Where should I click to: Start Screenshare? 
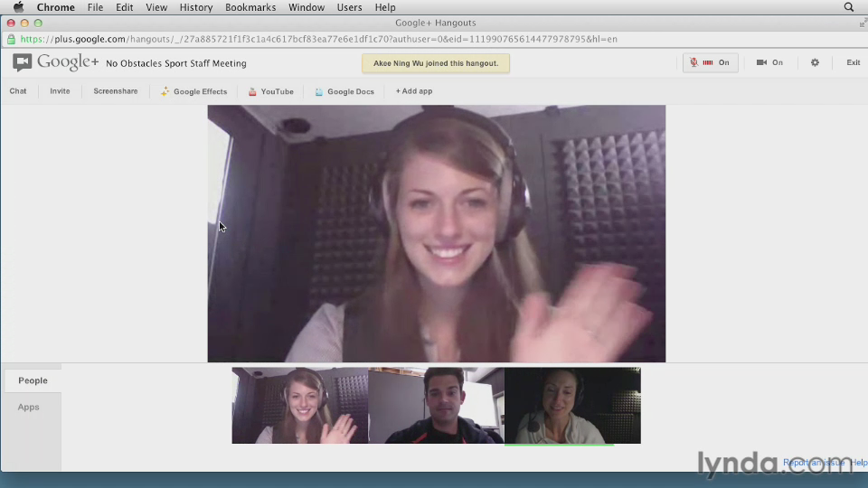click(116, 91)
